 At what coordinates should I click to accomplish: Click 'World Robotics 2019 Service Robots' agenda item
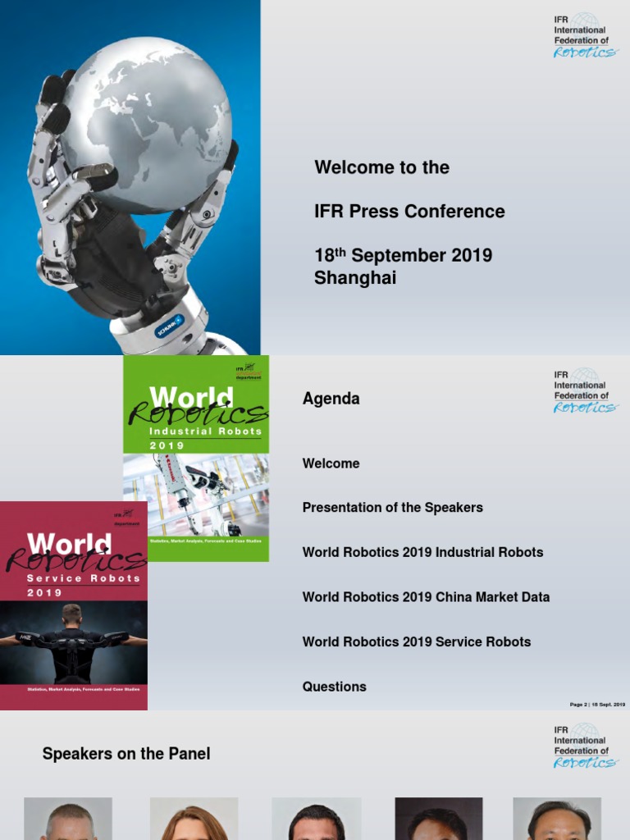tap(416, 641)
